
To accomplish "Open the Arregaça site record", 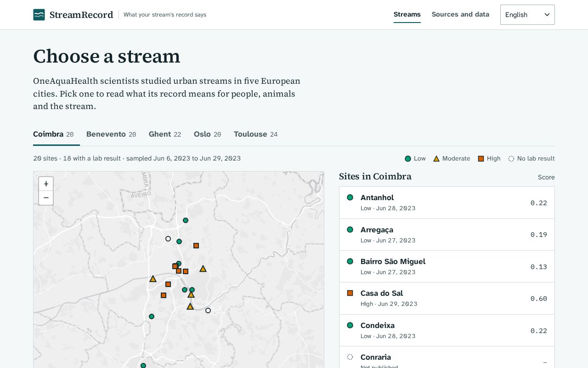I will (x=447, y=235).
